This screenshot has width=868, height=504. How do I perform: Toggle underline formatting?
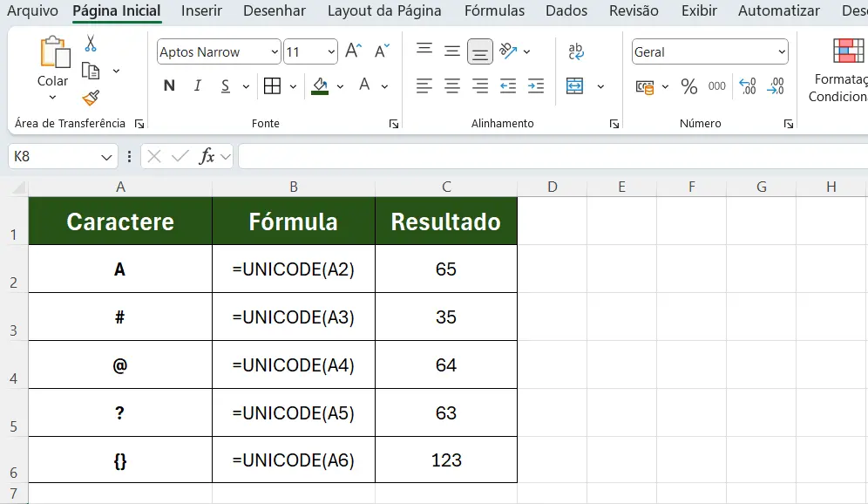(225, 85)
